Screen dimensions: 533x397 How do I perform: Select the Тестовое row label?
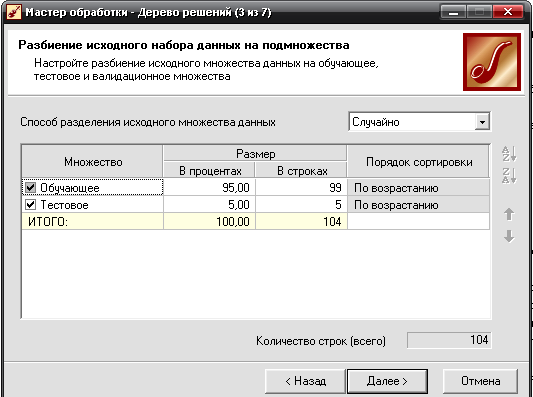click(x=64, y=205)
